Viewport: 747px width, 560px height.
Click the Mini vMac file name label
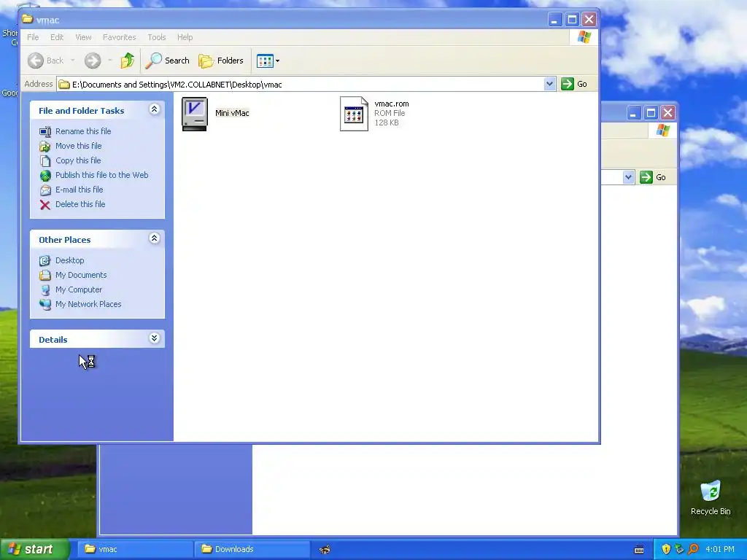point(232,113)
